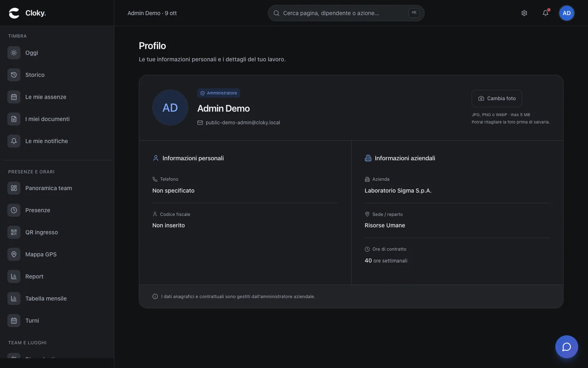Open Tabella mensile
The height and width of the screenshot is (368, 588).
click(x=57, y=298)
